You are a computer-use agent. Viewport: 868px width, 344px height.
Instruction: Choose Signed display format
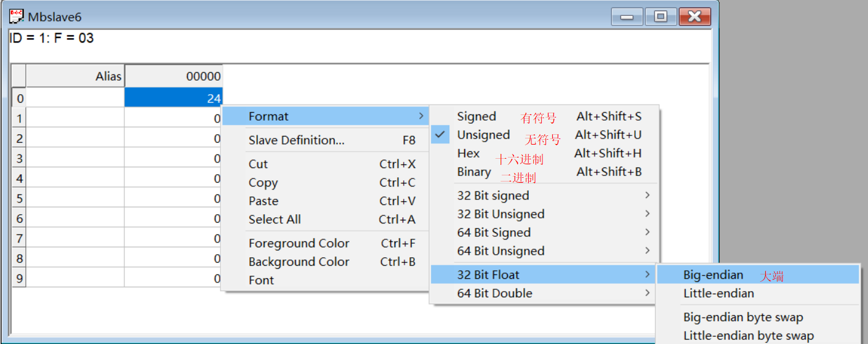click(476, 116)
